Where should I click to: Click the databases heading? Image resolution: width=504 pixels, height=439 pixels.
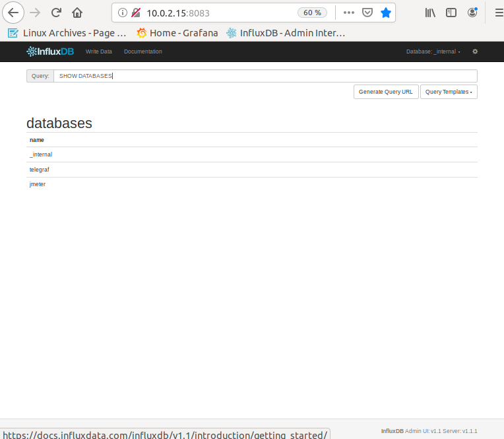click(59, 123)
